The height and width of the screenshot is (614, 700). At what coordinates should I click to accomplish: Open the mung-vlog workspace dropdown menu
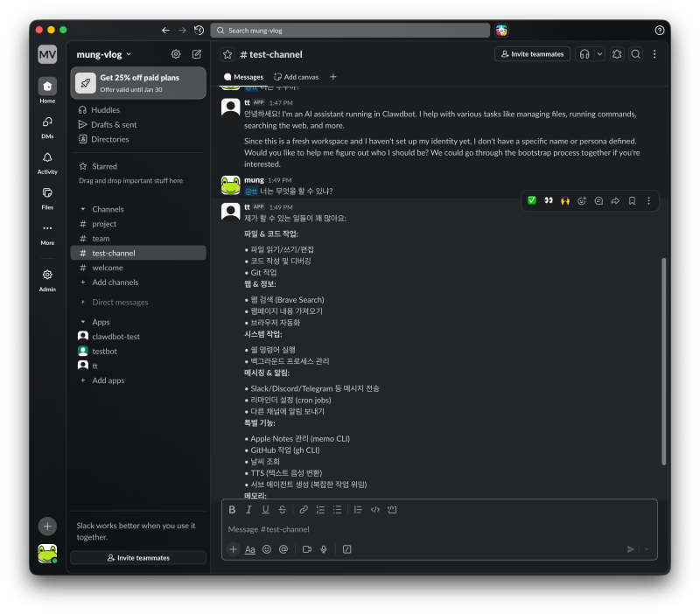[x=103, y=54]
